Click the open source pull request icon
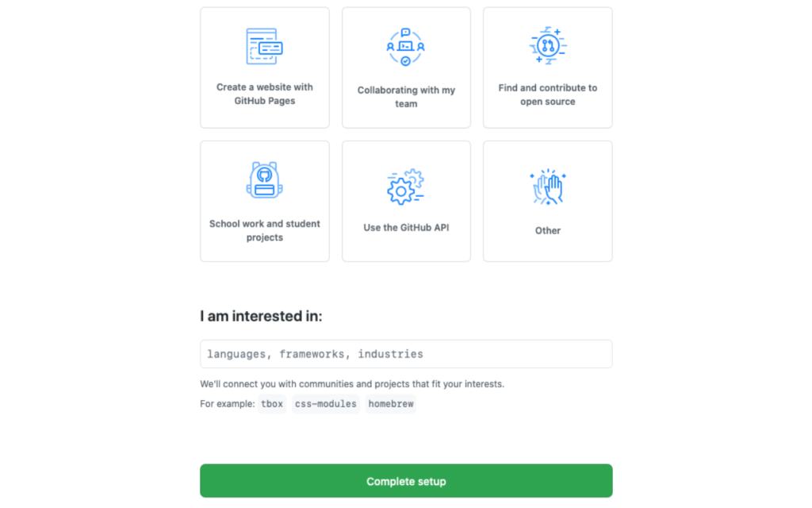This screenshot has height=508, width=812. click(547, 45)
